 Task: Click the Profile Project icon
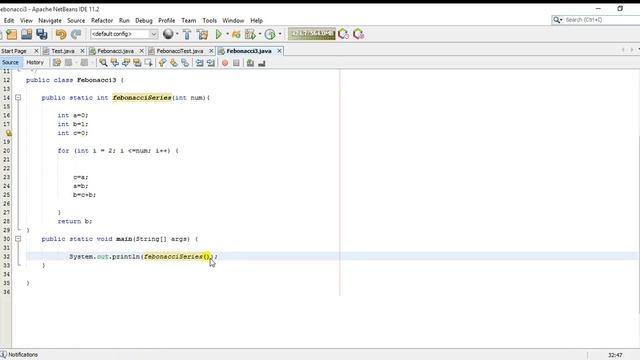(250, 34)
